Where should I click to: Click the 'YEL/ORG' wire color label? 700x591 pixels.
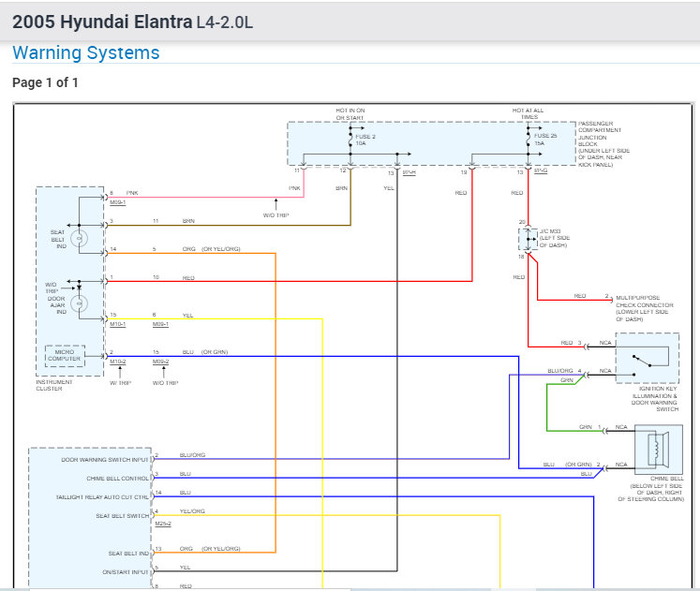pos(192,511)
